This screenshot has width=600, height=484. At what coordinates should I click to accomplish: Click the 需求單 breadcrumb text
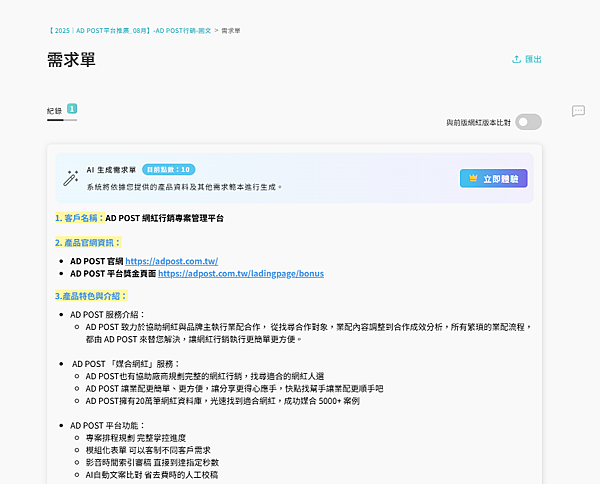pos(231,31)
